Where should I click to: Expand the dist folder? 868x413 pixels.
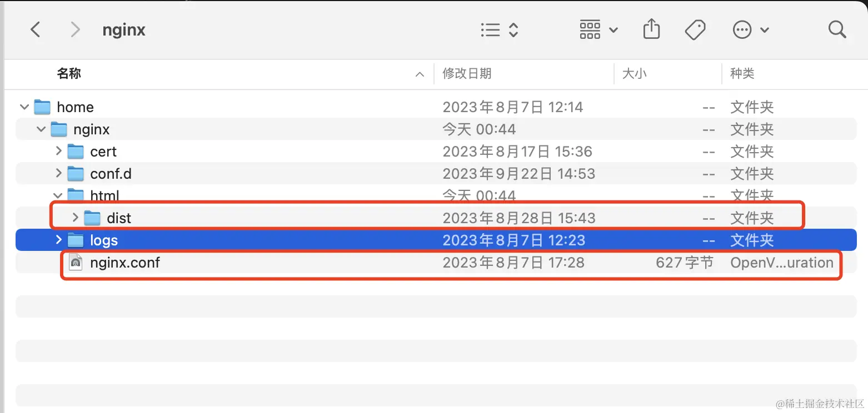click(x=75, y=218)
